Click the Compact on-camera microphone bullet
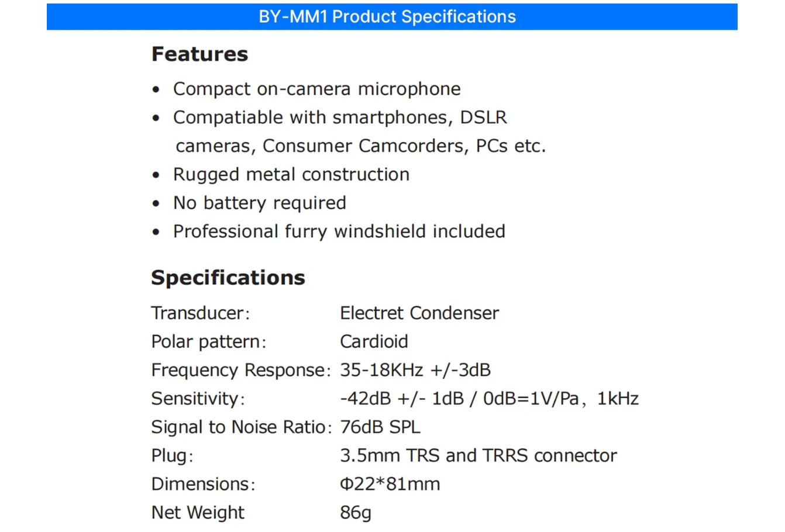 316,89
